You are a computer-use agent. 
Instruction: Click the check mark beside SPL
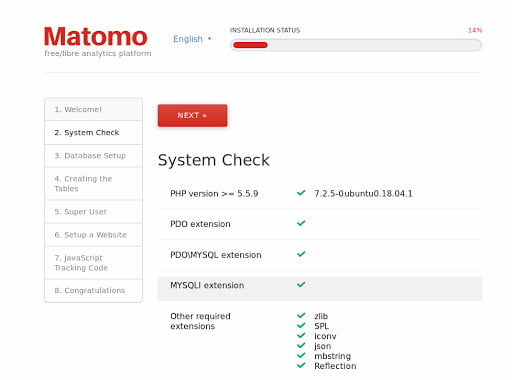point(301,325)
